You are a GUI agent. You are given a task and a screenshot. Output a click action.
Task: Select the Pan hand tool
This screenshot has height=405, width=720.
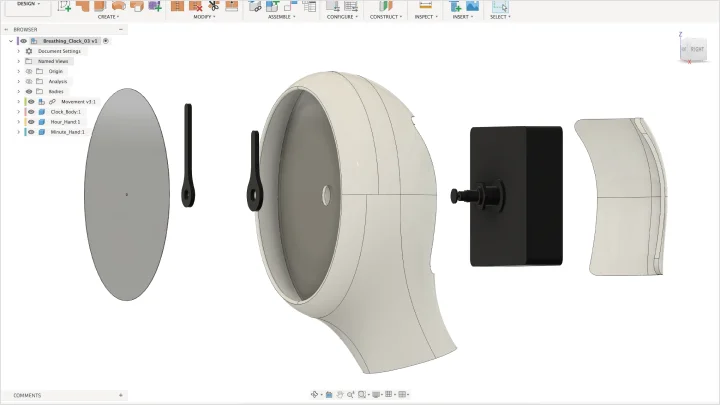[x=340, y=394]
